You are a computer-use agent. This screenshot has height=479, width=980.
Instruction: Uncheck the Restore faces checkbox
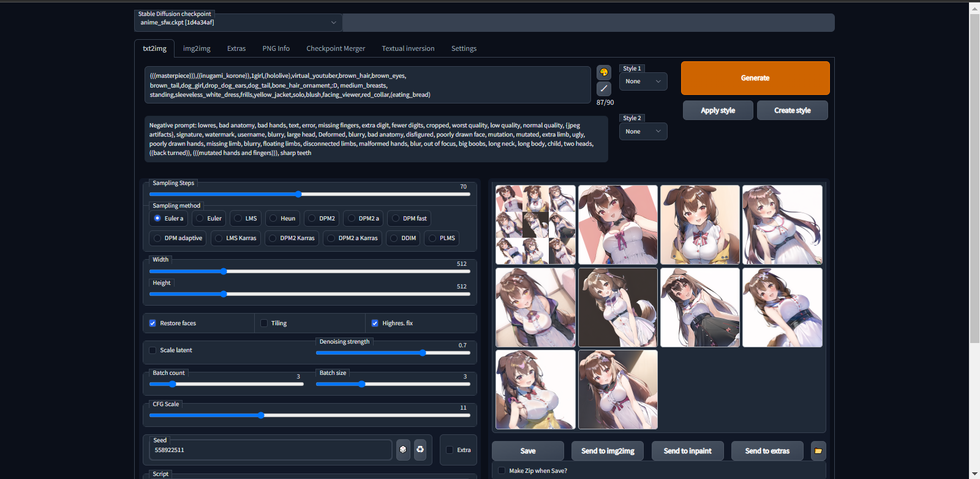point(153,323)
